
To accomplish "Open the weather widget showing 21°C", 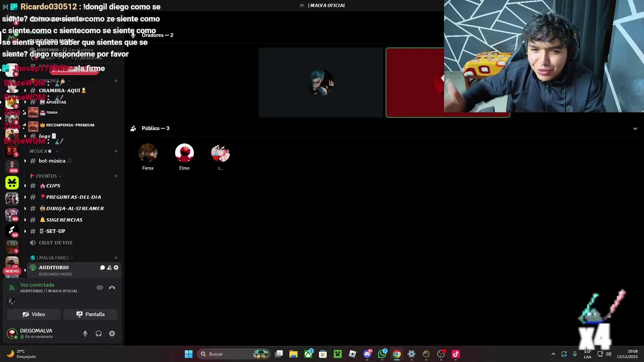I will coord(20,354).
